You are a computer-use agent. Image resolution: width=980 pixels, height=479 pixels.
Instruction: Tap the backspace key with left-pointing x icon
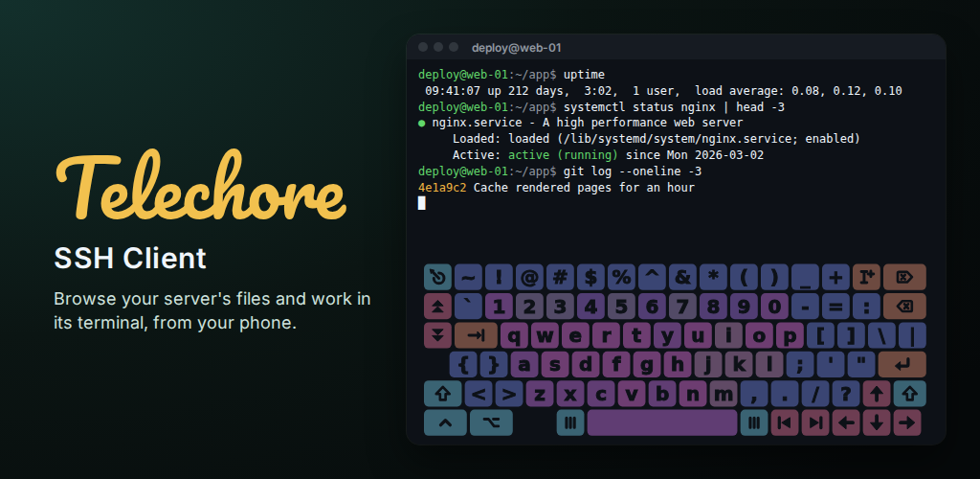(904, 307)
